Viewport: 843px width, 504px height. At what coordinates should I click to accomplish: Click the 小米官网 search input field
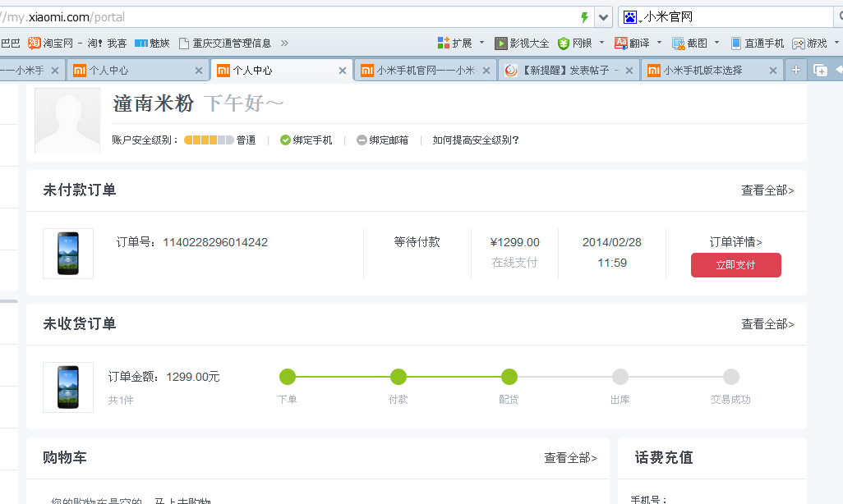coord(736,17)
